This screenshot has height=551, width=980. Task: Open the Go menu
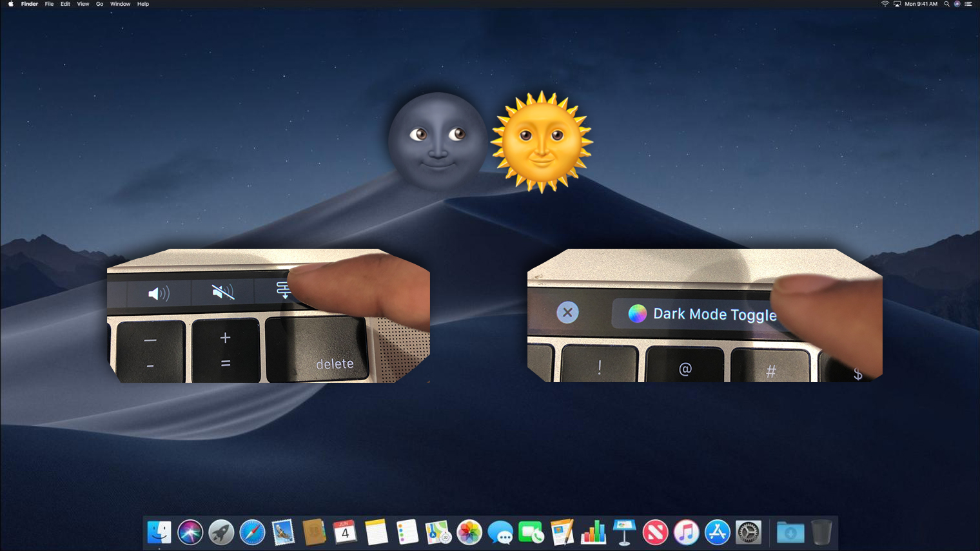pos(99,4)
